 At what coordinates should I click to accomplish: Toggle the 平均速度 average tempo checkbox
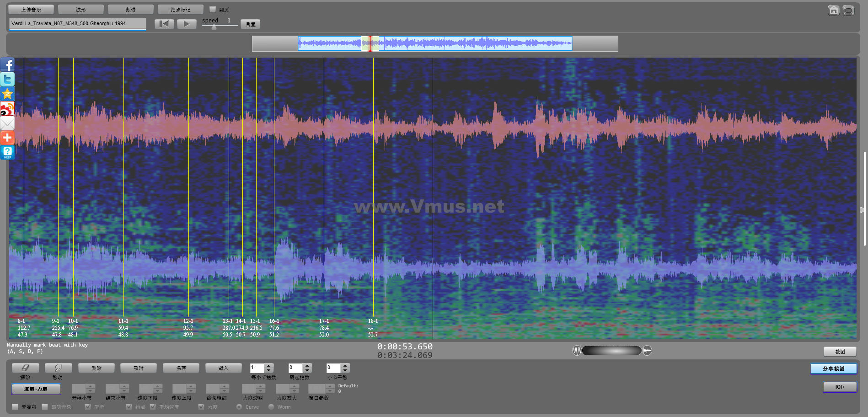coord(153,406)
